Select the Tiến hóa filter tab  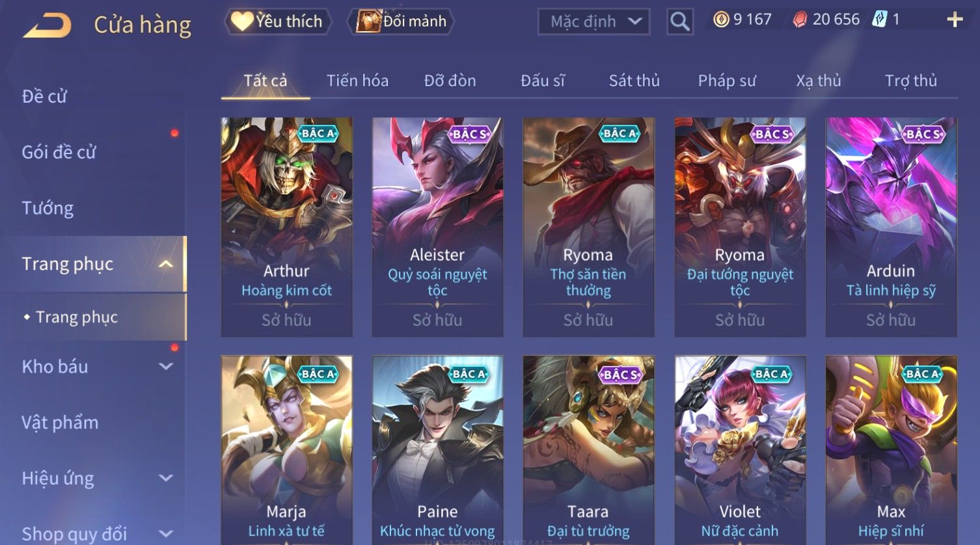point(357,81)
